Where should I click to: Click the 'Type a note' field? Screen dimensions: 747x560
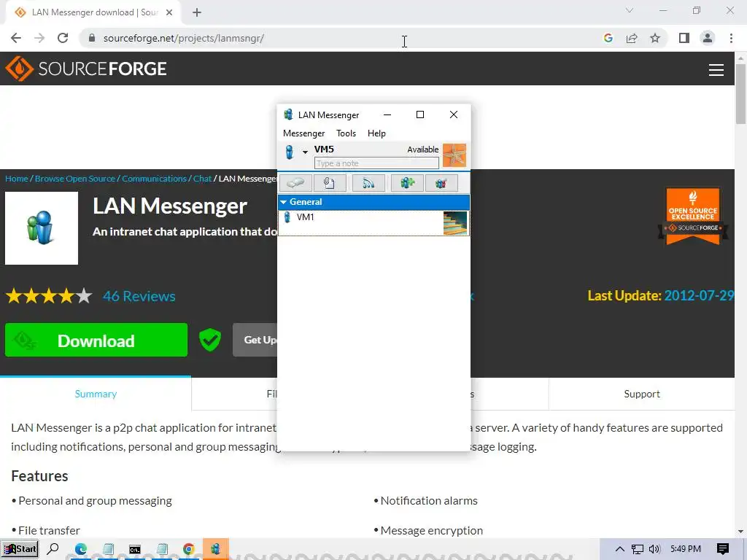point(376,163)
